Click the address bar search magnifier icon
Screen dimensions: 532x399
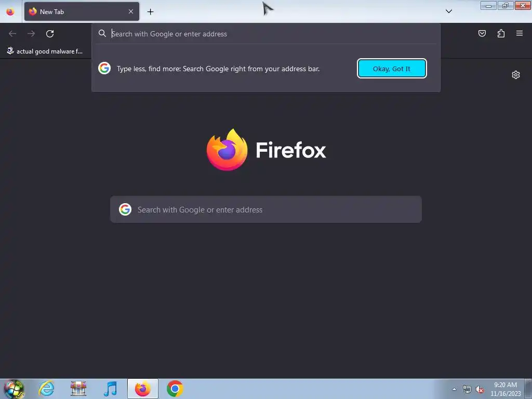[x=102, y=33]
